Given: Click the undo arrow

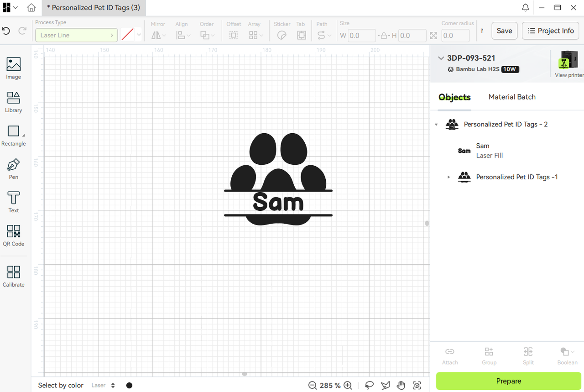Looking at the screenshot, I should point(6,31).
